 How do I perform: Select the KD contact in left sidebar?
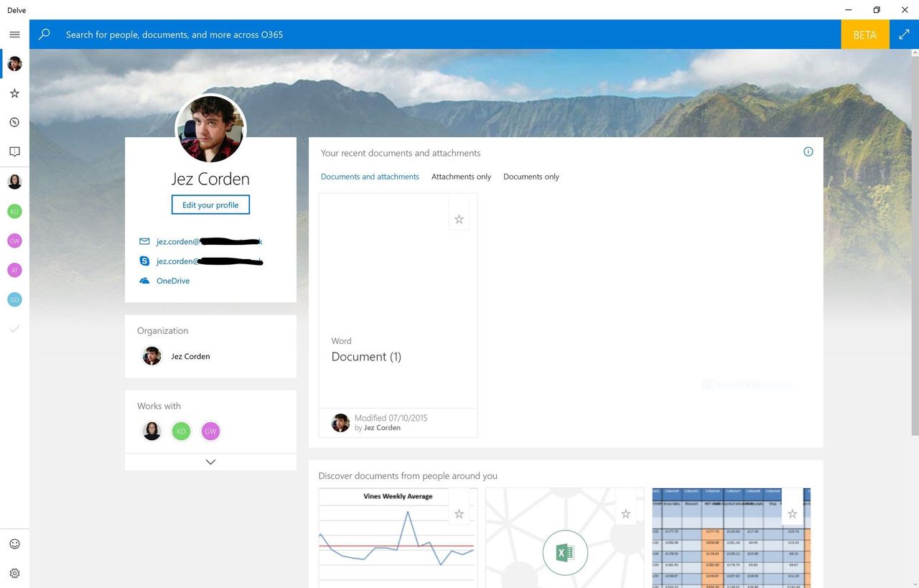pos(14,211)
